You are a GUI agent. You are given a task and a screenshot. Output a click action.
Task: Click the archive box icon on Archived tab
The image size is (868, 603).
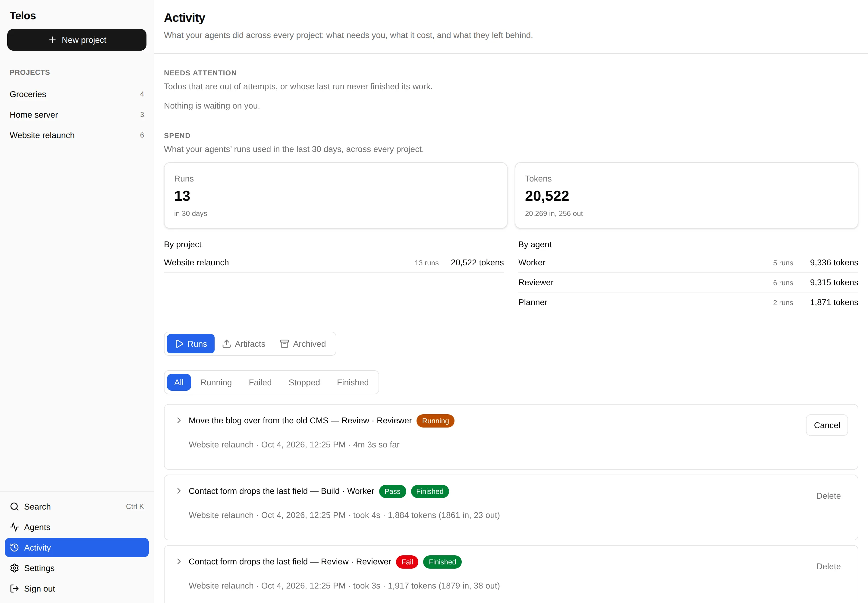point(285,344)
